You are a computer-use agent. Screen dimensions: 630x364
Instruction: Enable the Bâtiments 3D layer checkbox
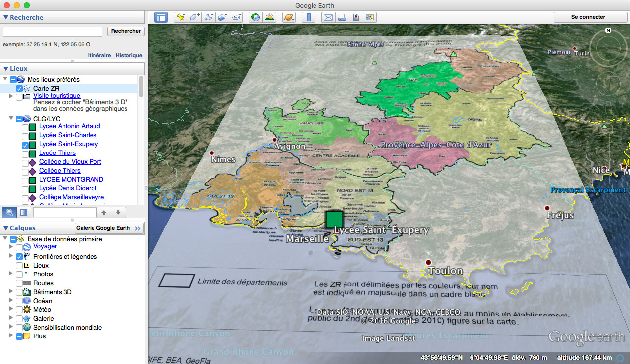(19, 292)
